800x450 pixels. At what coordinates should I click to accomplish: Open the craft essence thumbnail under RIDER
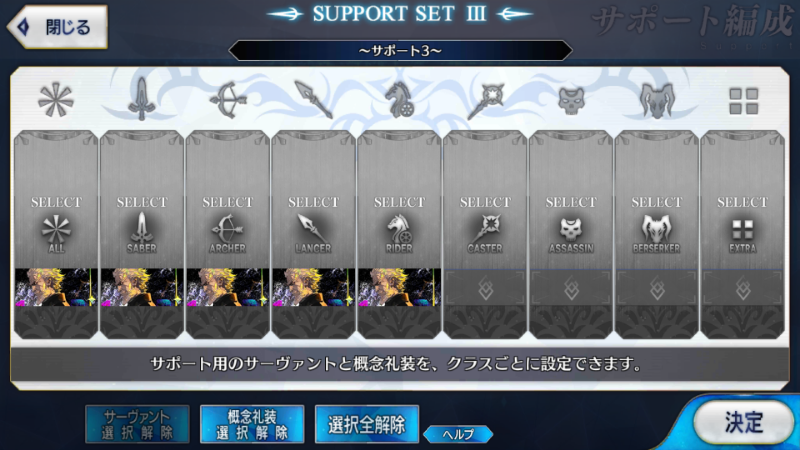pos(399,287)
